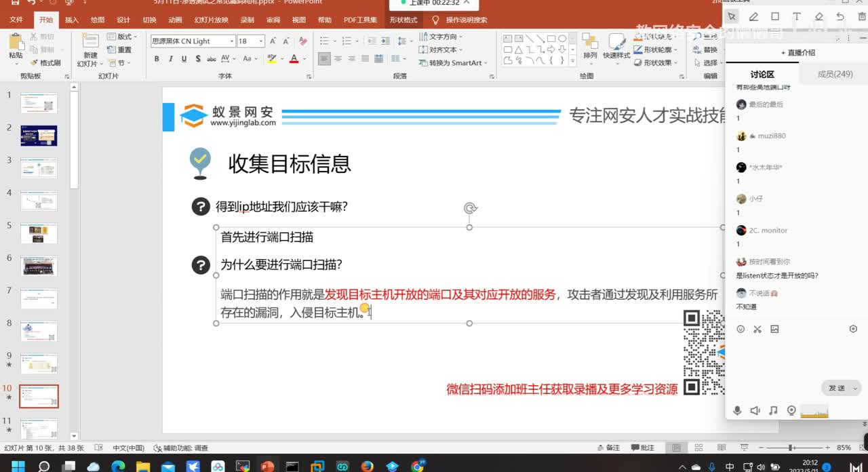Open the Arrange (排列) menu
868x472 pixels.
pos(590,47)
